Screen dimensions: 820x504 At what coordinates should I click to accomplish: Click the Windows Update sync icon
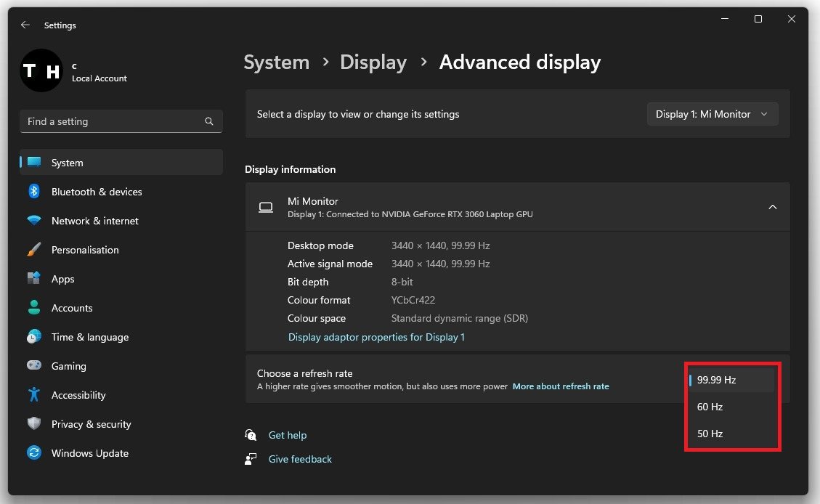click(34, 453)
